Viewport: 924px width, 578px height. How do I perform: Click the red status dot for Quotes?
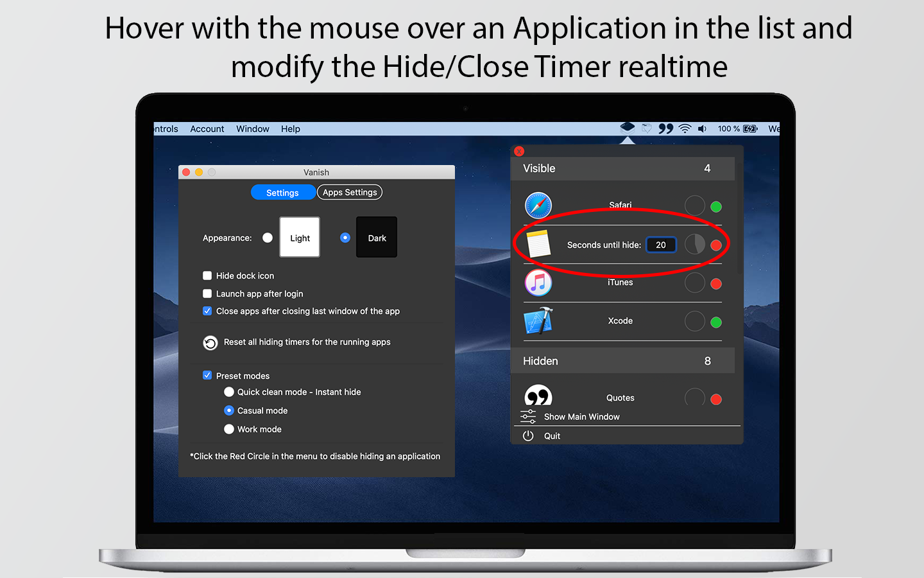click(716, 399)
